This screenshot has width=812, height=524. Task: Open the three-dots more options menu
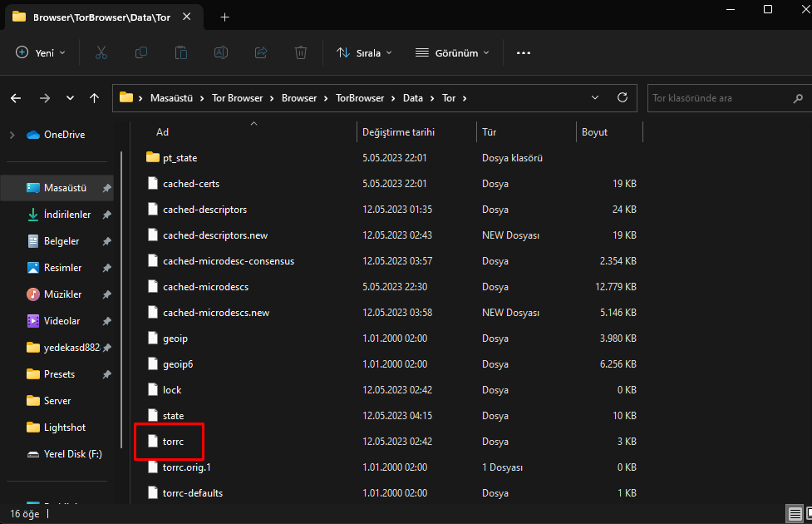coord(524,53)
